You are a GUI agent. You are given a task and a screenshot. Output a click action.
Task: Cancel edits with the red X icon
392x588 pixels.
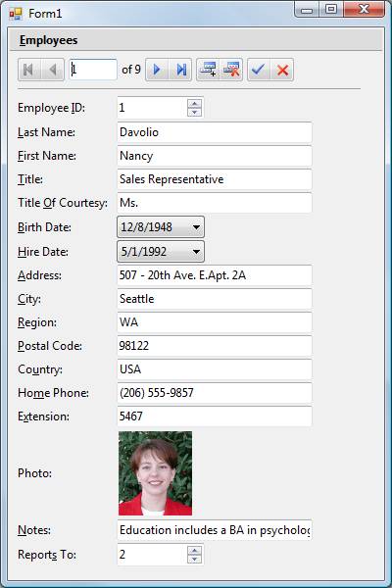[282, 70]
